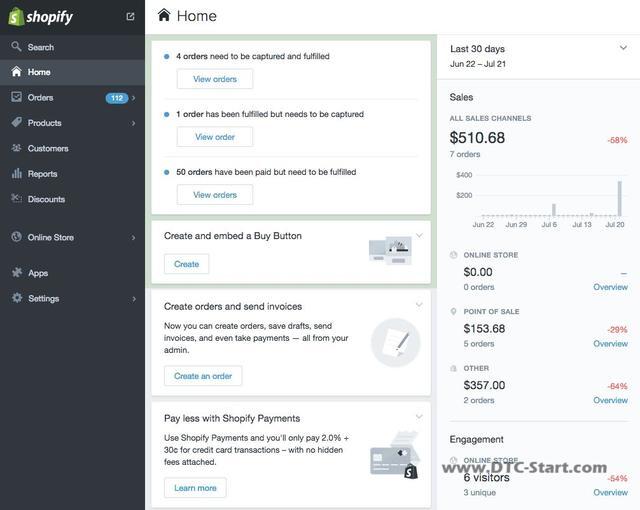Image resolution: width=640 pixels, height=510 pixels.
Task: Click the $357.00 Other sales amount
Action: 484,385
